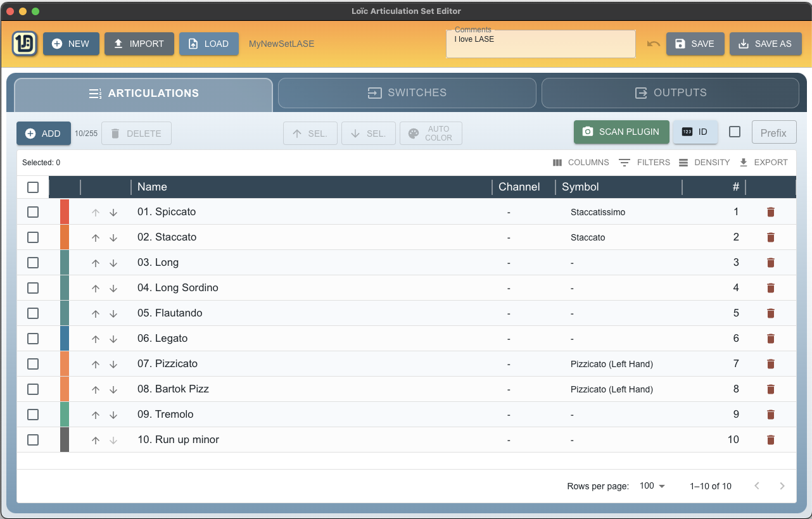The width and height of the screenshot is (812, 519).
Task: Add an articulation with ADD button
Action: tap(44, 134)
